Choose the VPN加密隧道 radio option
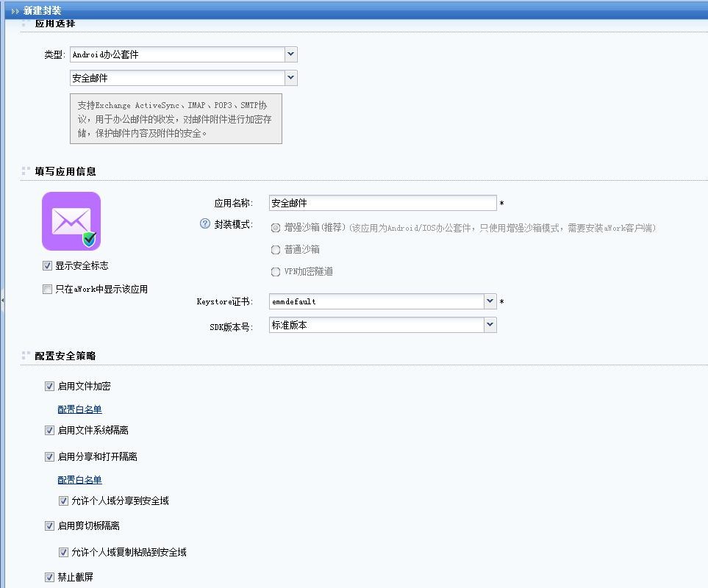The image size is (708, 588). (276, 272)
